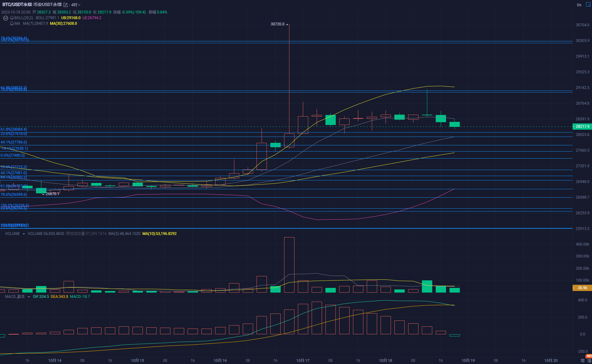Select the 0.0%(27480.0) Fibonacci level label

click(13, 155)
